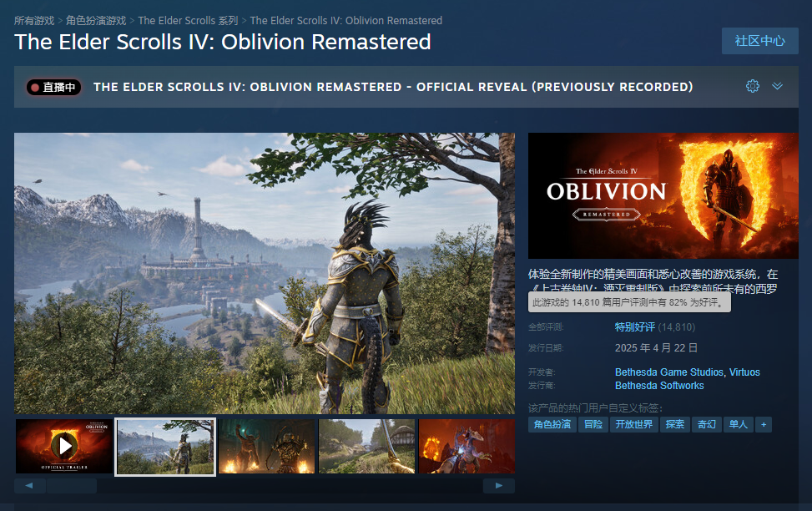812x511 pixels.
Task: Open the 奇幻 tag
Action: [x=706, y=424]
